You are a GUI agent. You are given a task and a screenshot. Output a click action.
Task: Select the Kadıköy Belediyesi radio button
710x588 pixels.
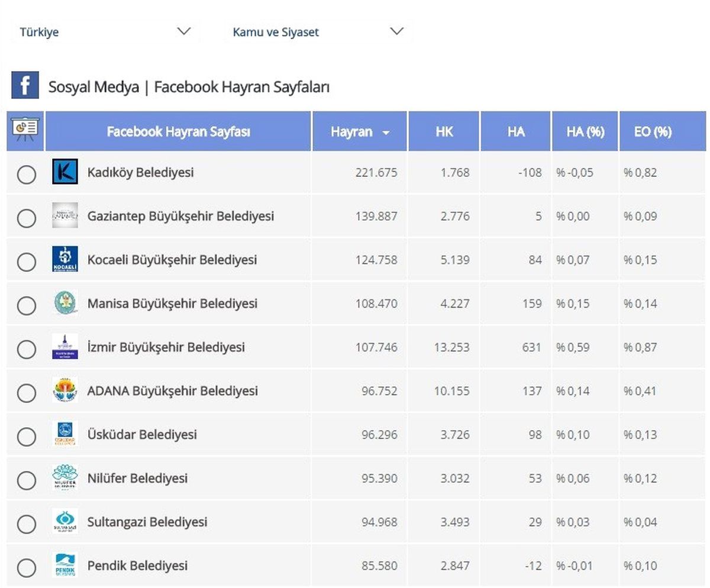[26, 175]
